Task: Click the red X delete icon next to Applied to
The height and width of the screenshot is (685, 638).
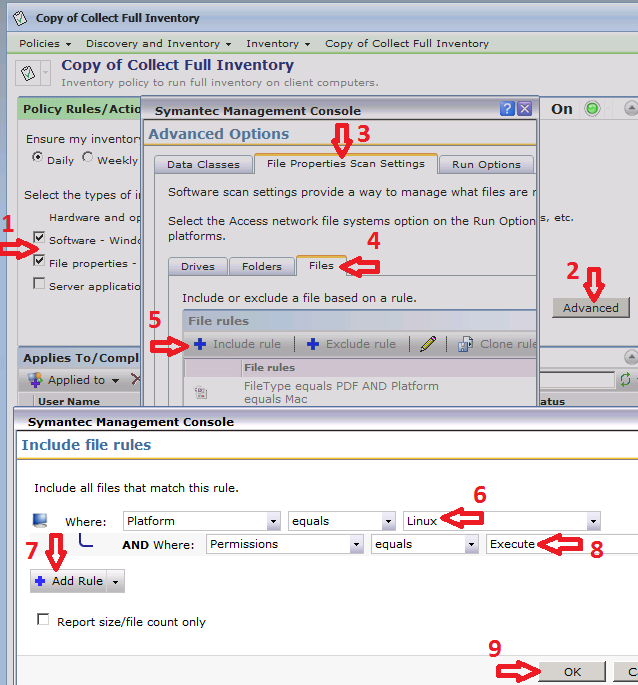Action: [x=136, y=379]
